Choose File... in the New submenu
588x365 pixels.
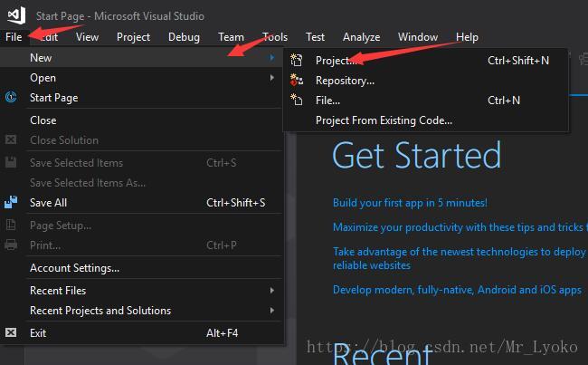[x=426, y=101]
